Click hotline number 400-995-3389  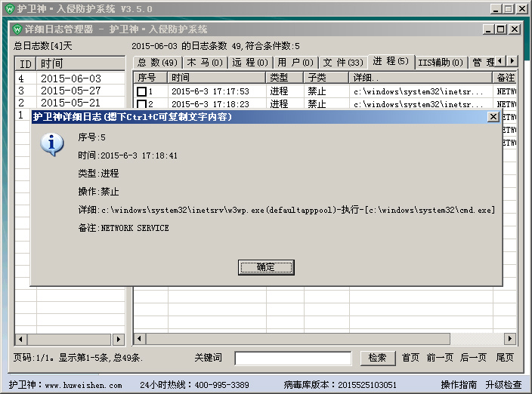(222, 385)
